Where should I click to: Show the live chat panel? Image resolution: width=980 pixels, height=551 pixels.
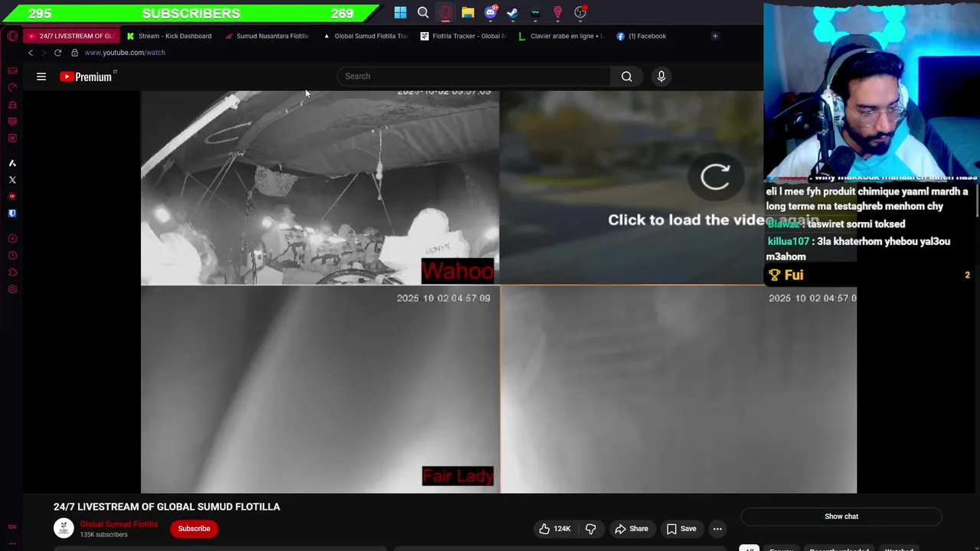click(841, 517)
